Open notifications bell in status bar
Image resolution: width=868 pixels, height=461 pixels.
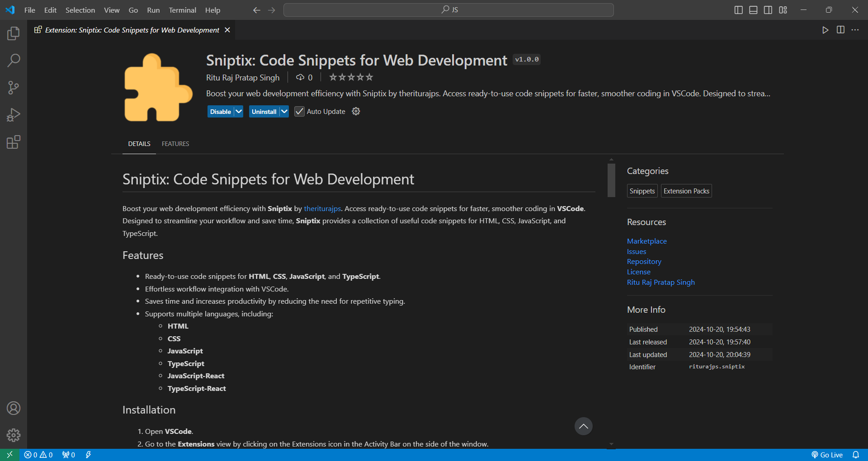click(x=856, y=455)
